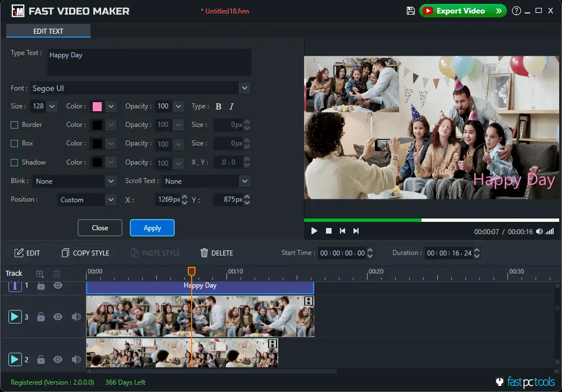This screenshot has width=562, height=392.
Task: Click the film strip icon on track 3 clip
Action: [309, 301]
